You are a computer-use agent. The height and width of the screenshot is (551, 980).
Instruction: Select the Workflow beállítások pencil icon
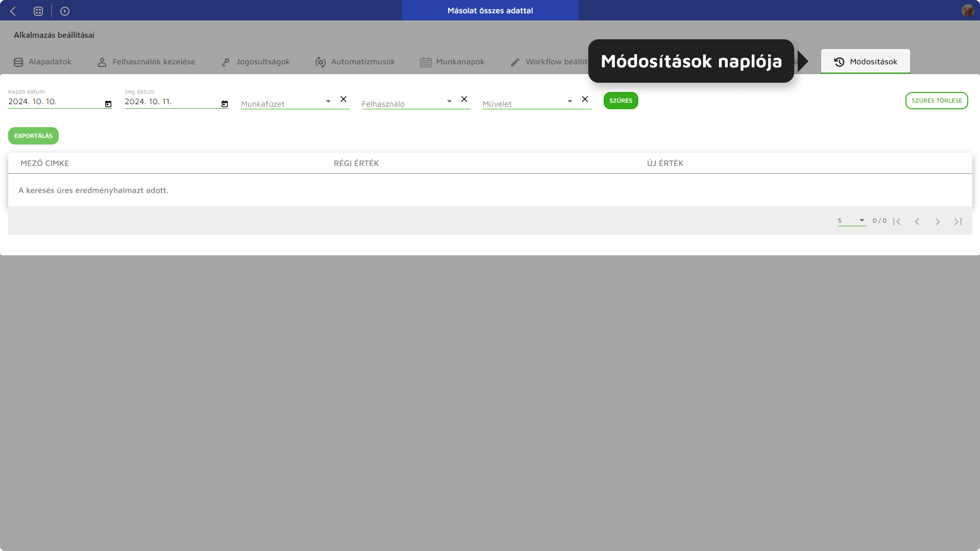coord(515,62)
